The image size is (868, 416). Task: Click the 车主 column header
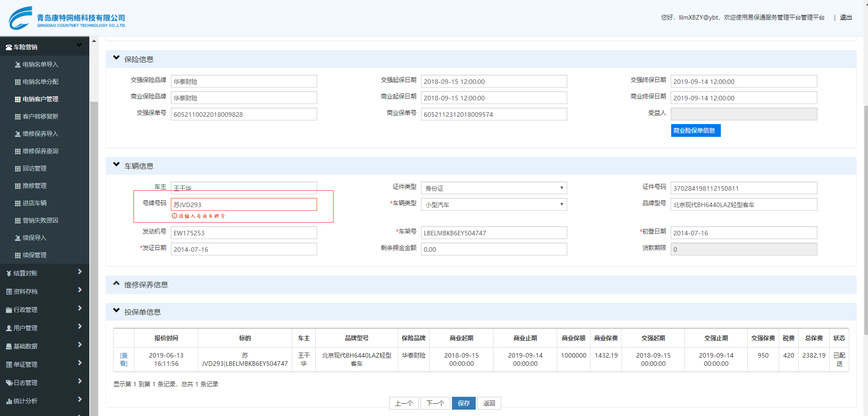[x=304, y=338]
